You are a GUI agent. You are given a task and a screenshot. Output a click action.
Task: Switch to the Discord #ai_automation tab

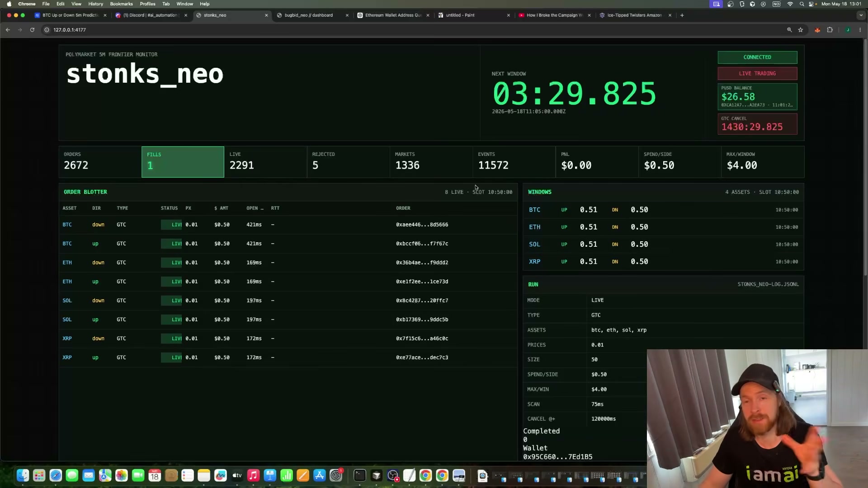(151, 15)
